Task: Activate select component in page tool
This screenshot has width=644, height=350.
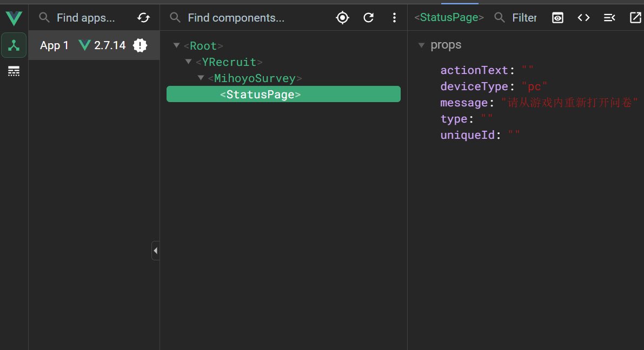Action: [x=342, y=18]
